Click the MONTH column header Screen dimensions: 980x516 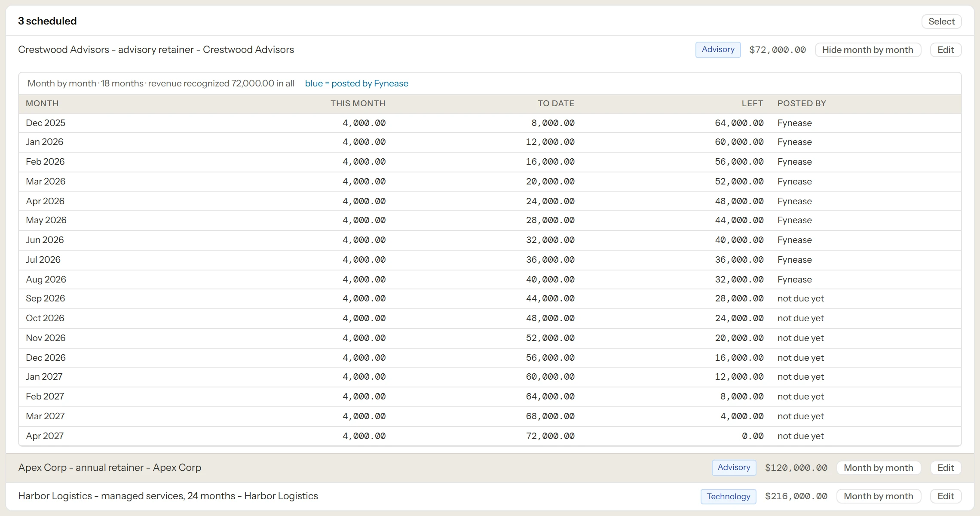click(x=42, y=103)
